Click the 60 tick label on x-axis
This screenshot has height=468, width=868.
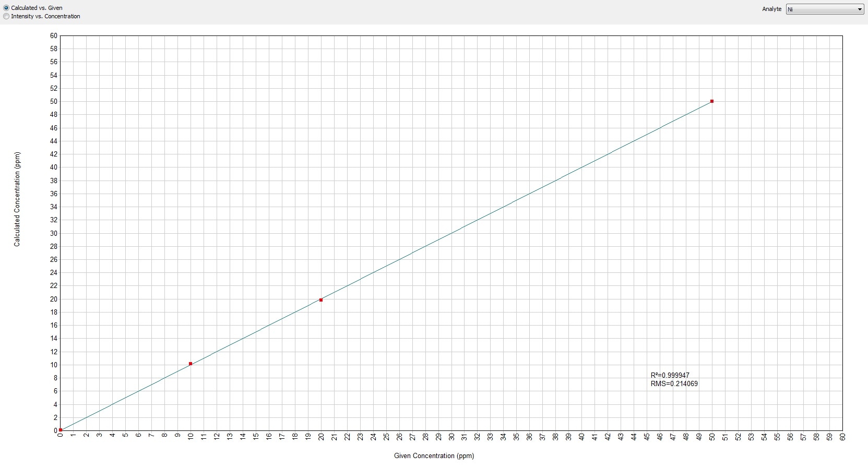[x=842, y=437]
